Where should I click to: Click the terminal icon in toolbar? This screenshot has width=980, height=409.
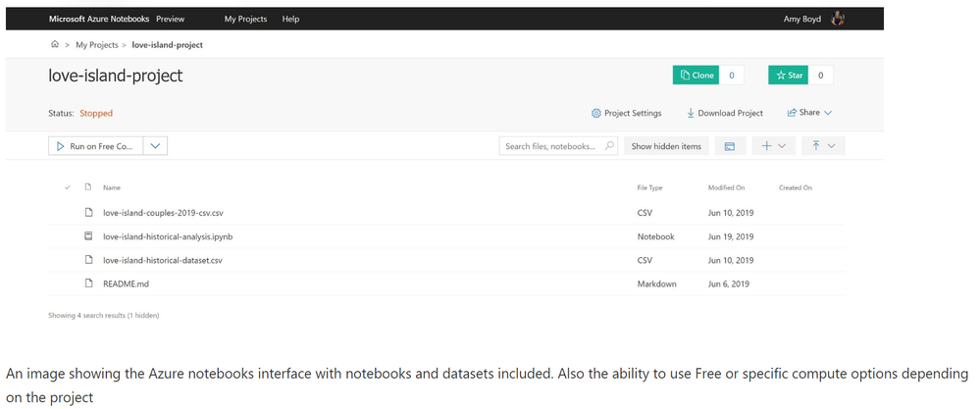[729, 146]
